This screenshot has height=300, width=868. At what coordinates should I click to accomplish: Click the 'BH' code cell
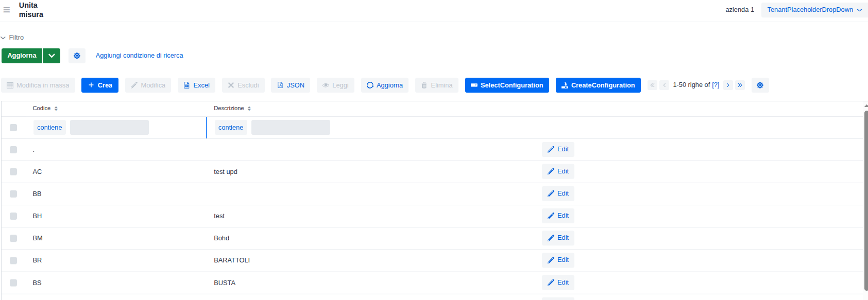pos(37,216)
